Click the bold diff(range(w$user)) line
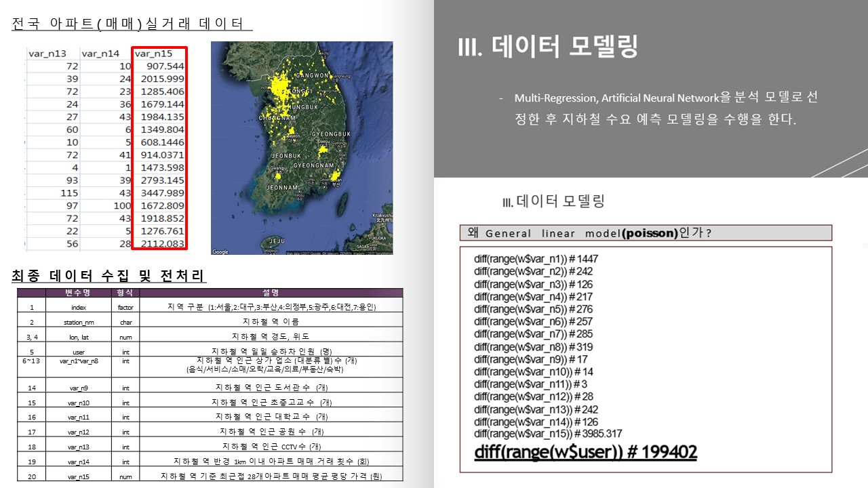This screenshot has height=488, width=868. tap(585, 451)
